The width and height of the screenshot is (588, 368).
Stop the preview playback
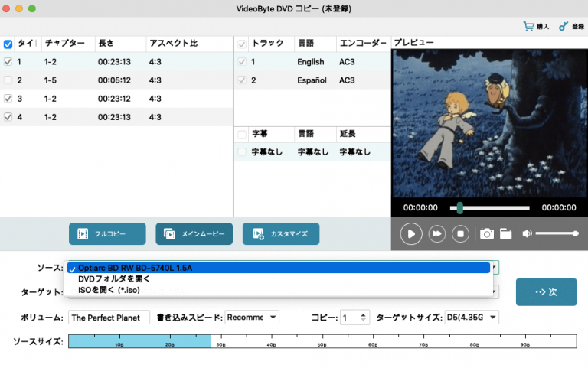coord(460,233)
